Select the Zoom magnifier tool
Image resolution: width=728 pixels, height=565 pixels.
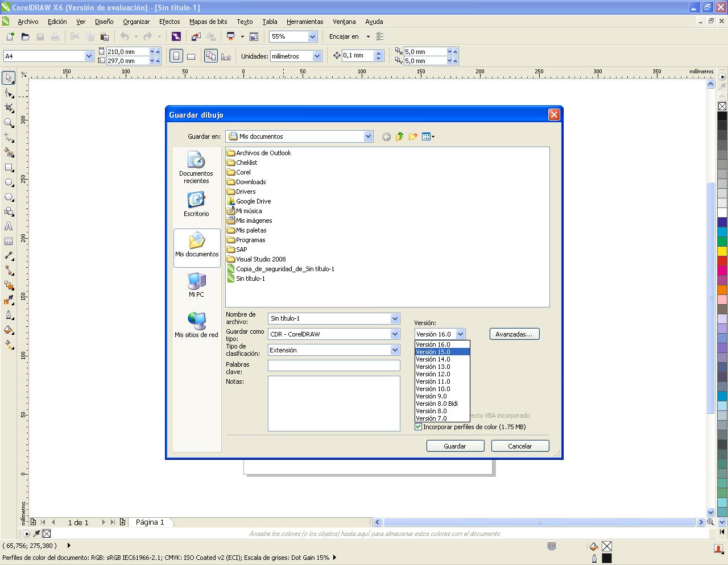[x=9, y=122]
